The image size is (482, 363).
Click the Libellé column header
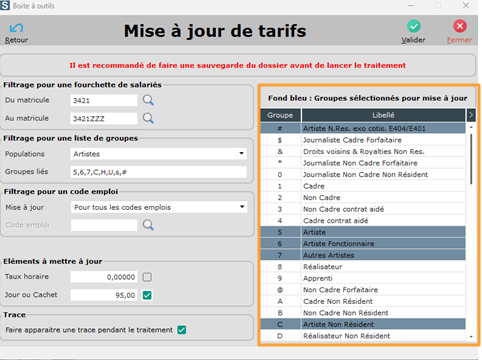click(383, 115)
